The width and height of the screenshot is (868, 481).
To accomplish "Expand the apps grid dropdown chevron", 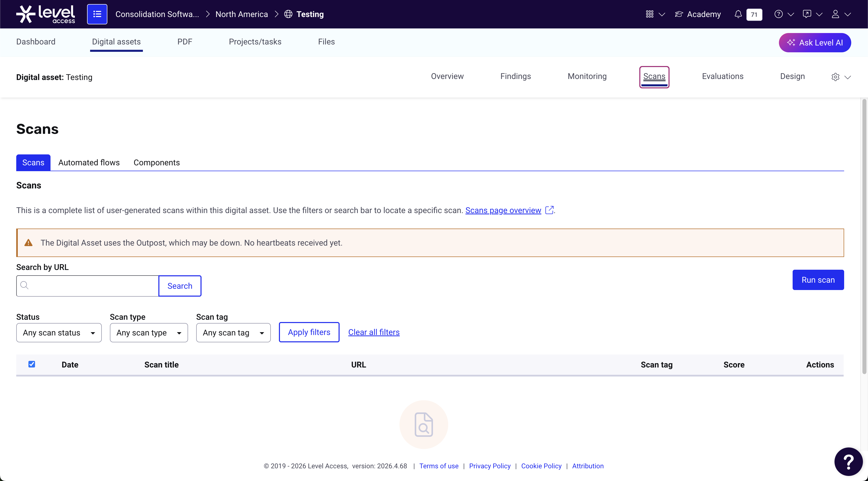I will click(x=662, y=14).
